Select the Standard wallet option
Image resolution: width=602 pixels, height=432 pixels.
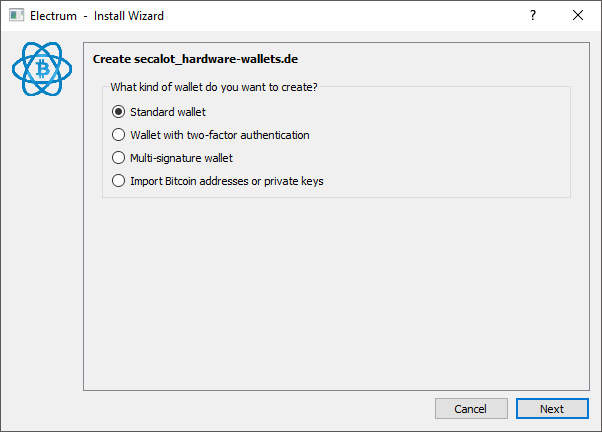pyautogui.click(x=159, y=112)
